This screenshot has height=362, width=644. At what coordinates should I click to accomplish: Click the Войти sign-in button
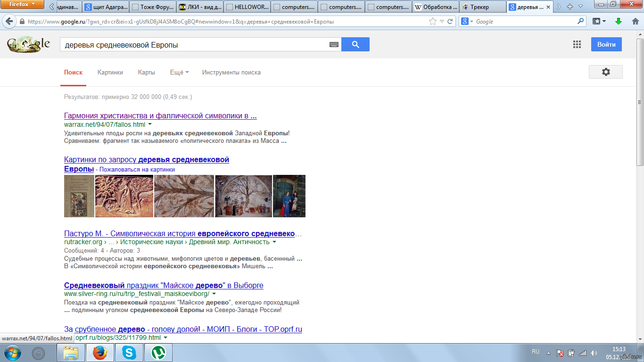pyautogui.click(x=606, y=44)
